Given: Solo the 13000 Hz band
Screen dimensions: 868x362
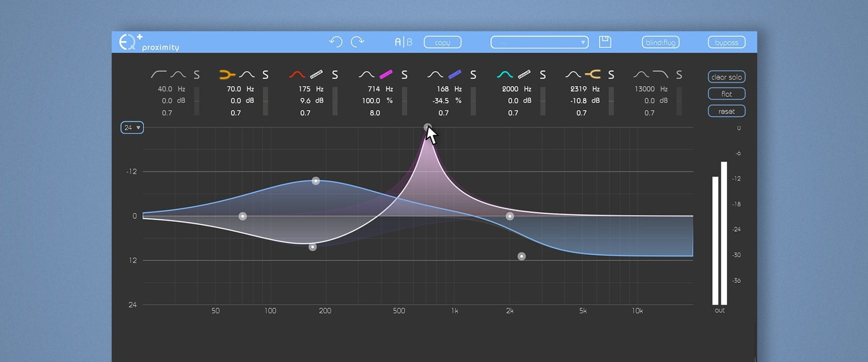Looking at the screenshot, I should (x=679, y=75).
